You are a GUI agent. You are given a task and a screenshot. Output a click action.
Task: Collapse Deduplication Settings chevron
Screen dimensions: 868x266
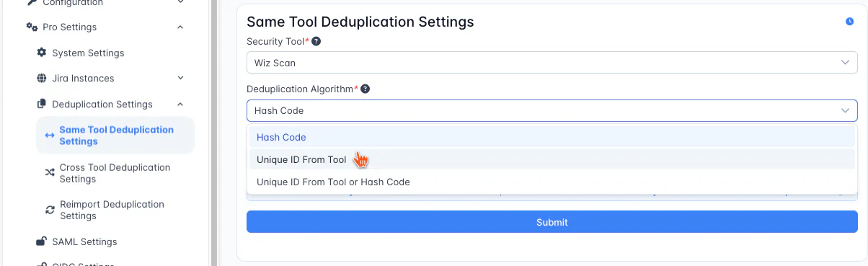coord(180,104)
